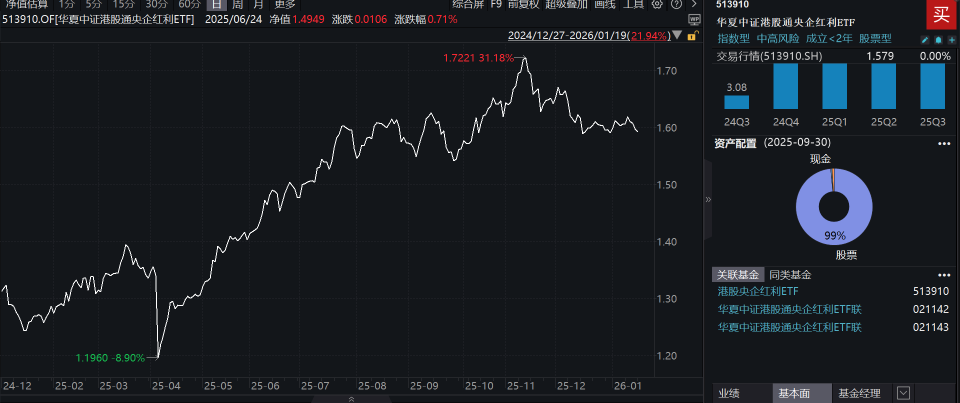Switch chart to 15分 period

(123, 4)
